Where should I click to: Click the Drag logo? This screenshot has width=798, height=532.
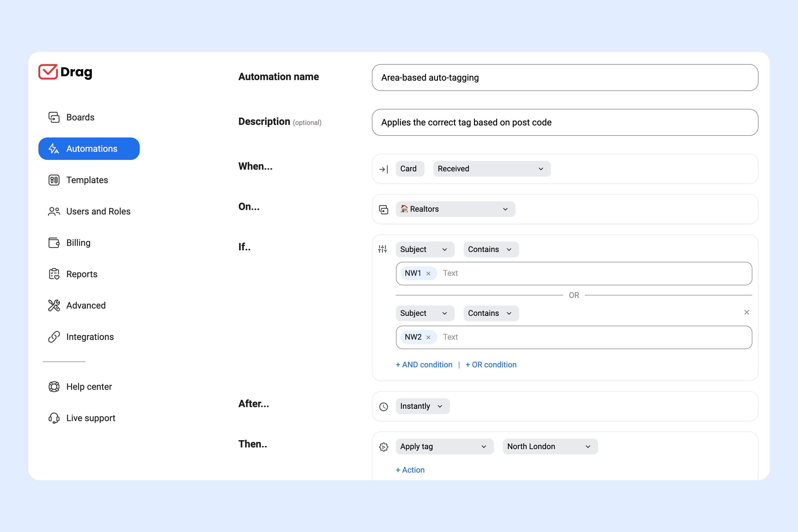coord(65,72)
